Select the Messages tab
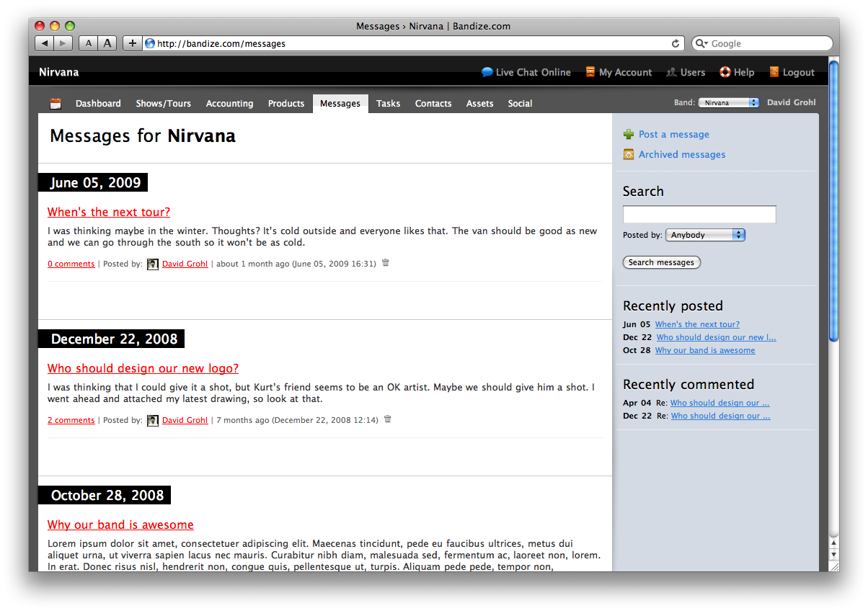 (340, 104)
